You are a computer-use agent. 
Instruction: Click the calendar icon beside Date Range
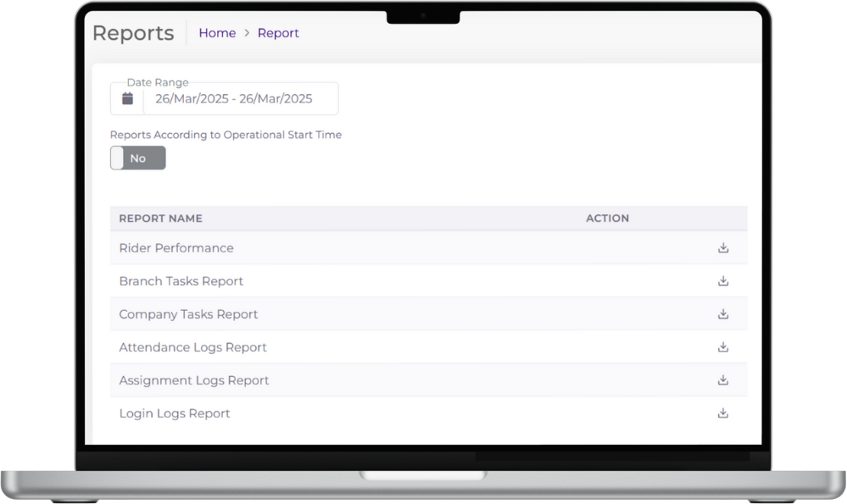[x=127, y=99]
